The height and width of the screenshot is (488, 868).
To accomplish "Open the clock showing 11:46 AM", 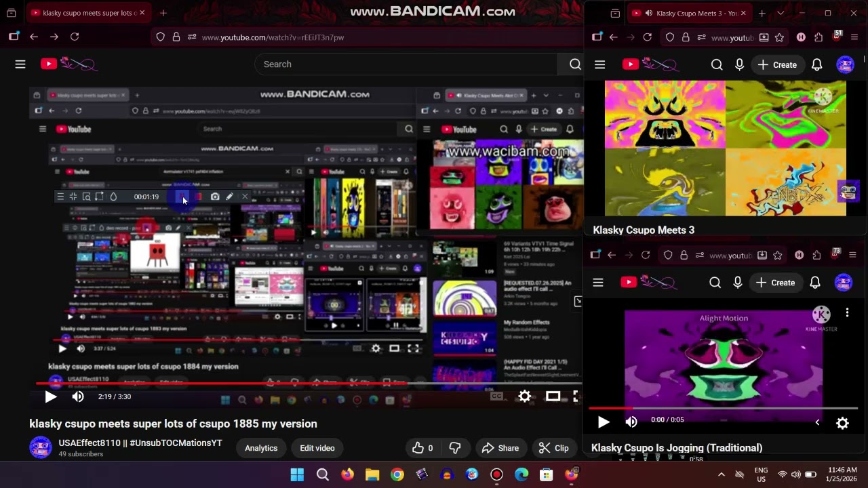I will [x=842, y=474].
